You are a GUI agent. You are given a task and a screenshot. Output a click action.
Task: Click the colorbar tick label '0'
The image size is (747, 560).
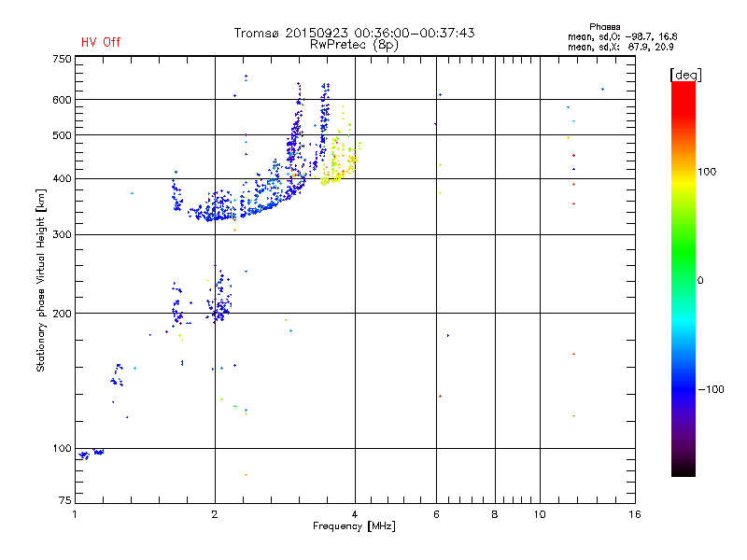pos(700,281)
